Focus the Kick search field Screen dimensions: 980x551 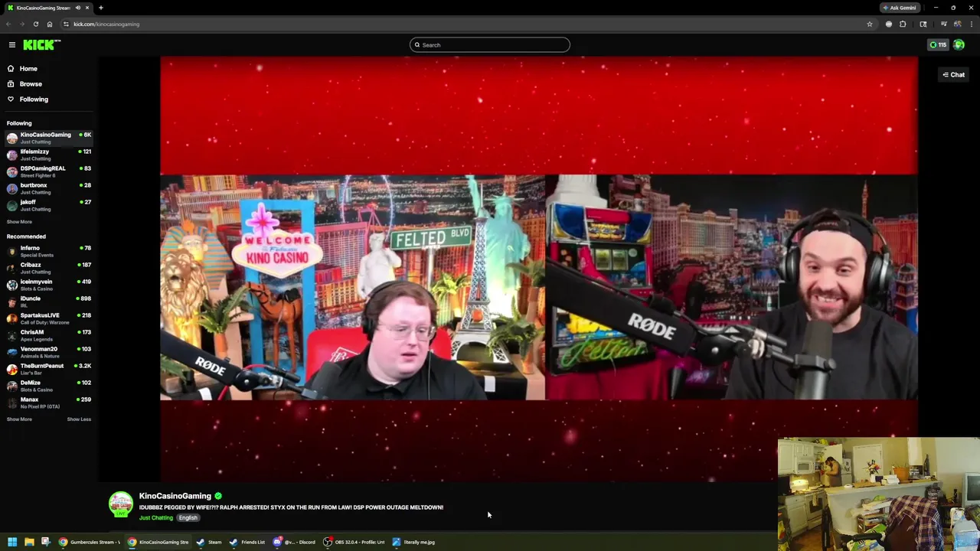click(x=490, y=45)
